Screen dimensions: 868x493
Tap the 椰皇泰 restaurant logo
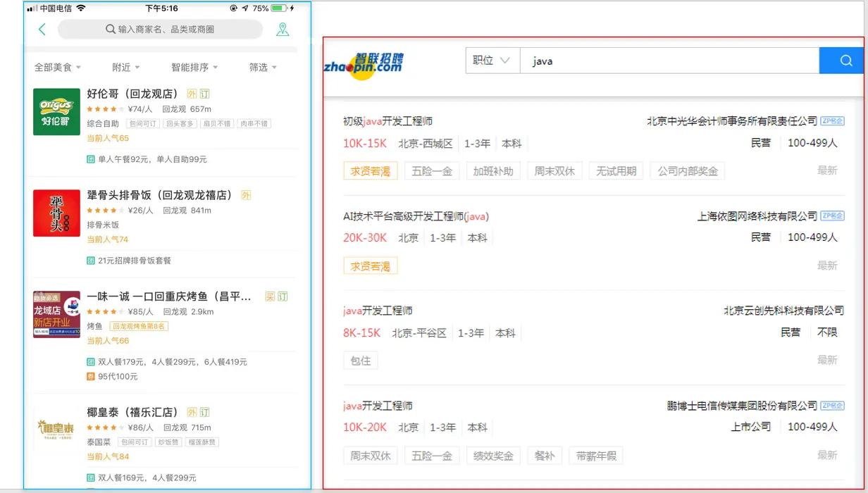[56, 428]
